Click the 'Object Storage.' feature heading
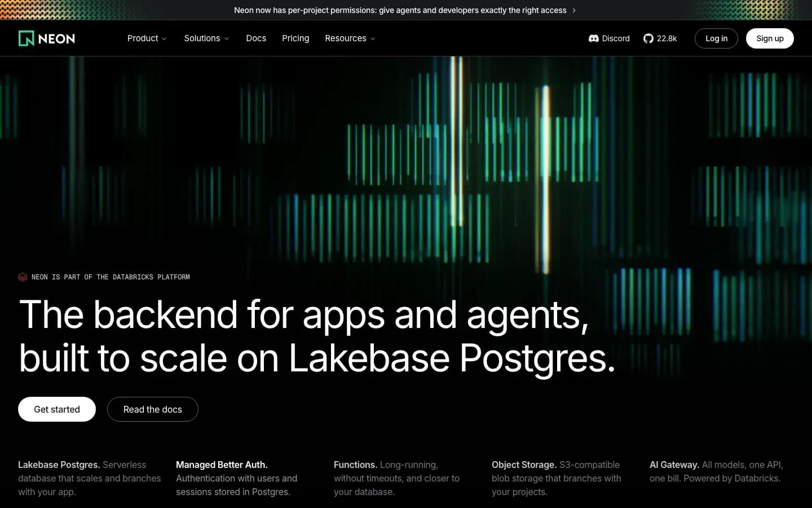The height and width of the screenshot is (508, 812). (524, 465)
